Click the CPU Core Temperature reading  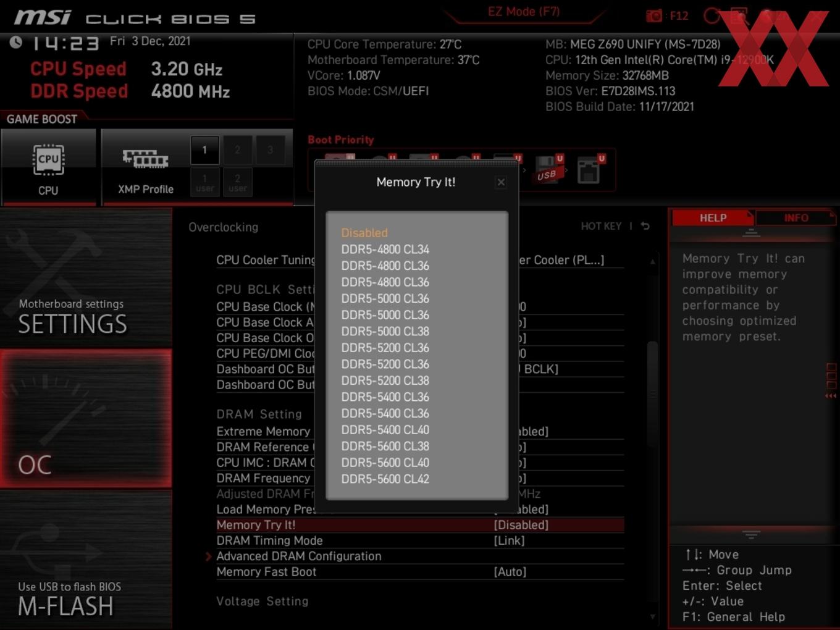click(385, 44)
